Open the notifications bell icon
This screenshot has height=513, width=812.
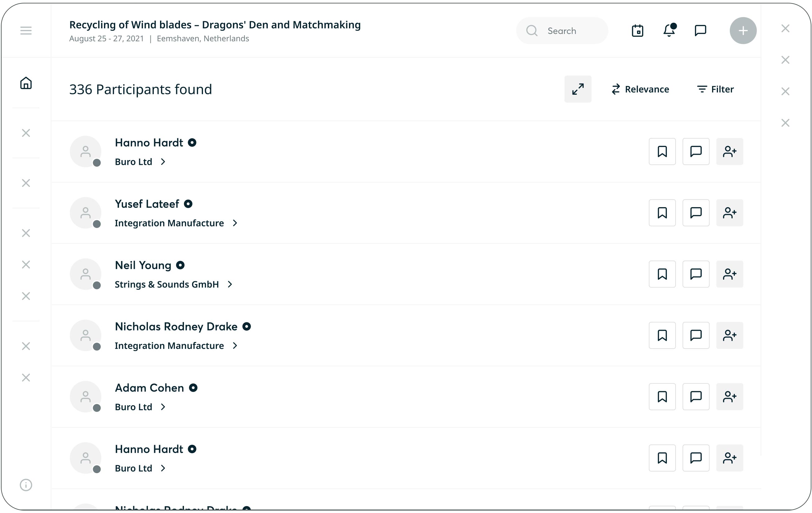coord(669,31)
